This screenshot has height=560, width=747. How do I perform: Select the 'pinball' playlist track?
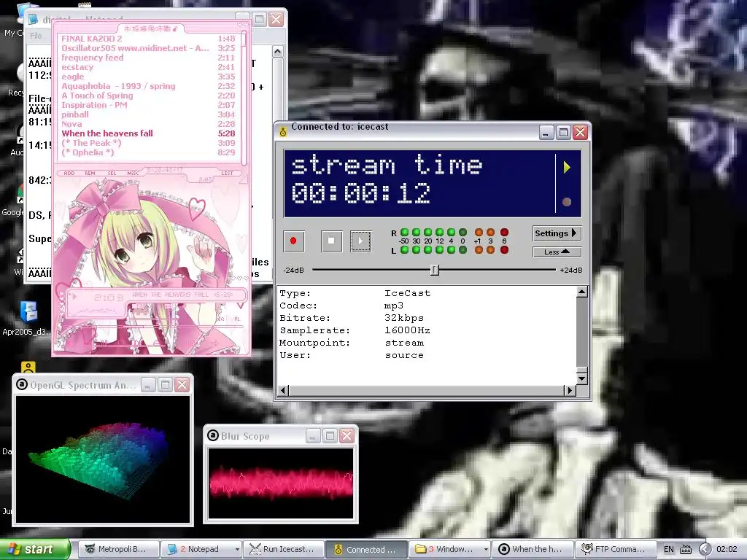coord(148,114)
